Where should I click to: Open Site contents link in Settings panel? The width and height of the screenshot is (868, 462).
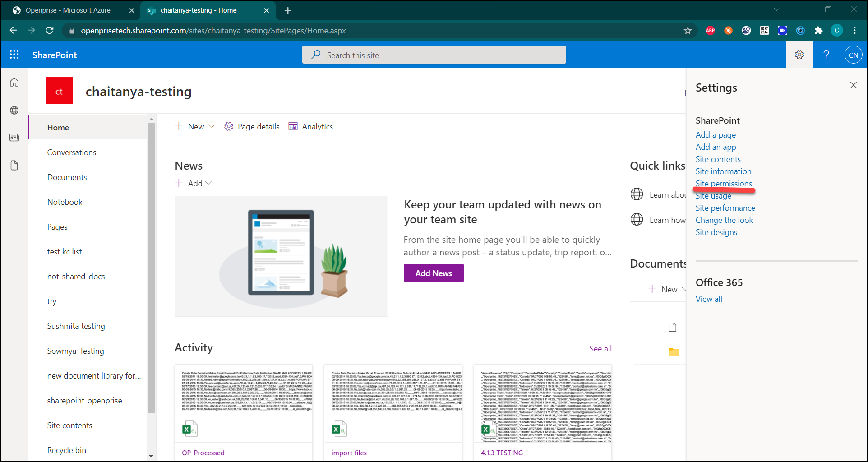[718, 159]
